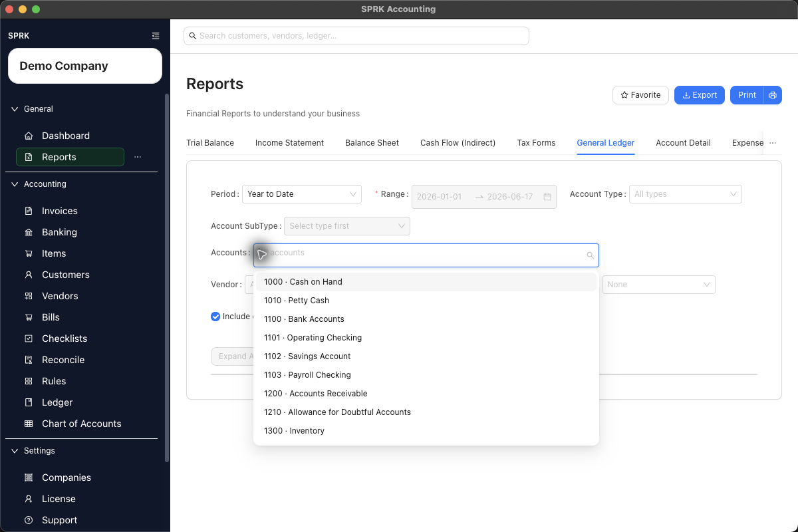Image resolution: width=798 pixels, height=532 pixels.
Task: Select 1200 · Accounts Receivable
Action: (426, 394)
